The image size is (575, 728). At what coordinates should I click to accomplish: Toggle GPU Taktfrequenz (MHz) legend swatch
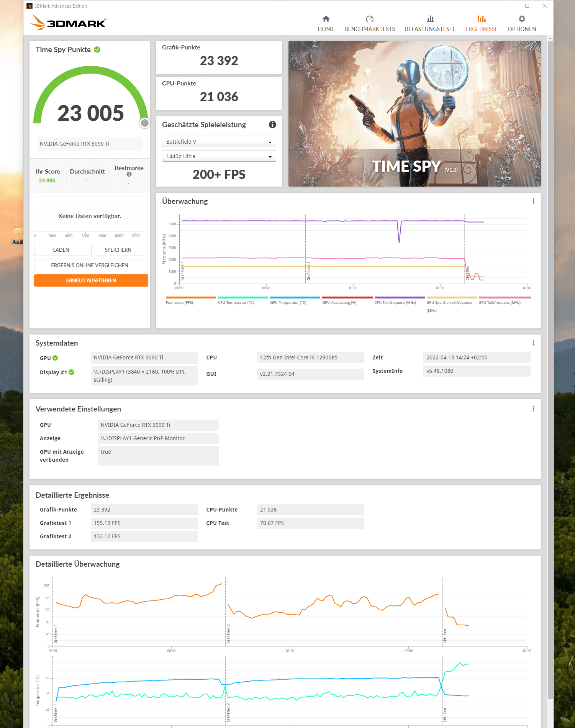click(505, 297)
